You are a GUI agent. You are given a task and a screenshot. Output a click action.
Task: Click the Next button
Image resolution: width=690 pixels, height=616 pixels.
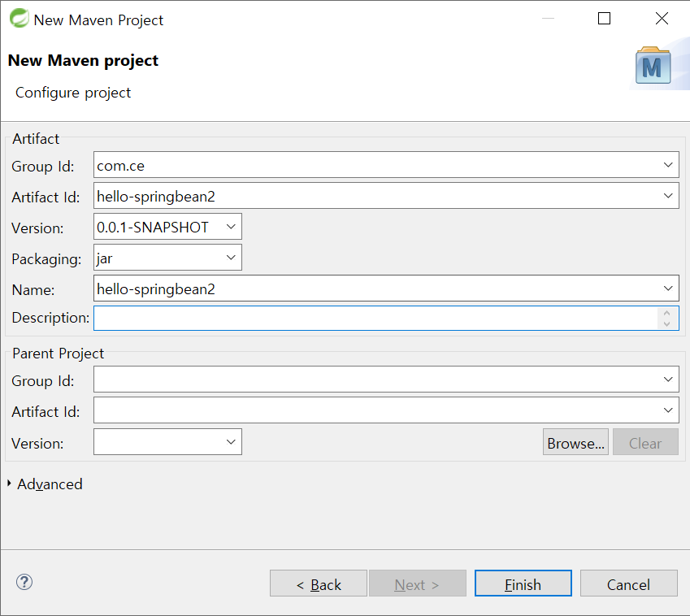click(x=418, y=583)
